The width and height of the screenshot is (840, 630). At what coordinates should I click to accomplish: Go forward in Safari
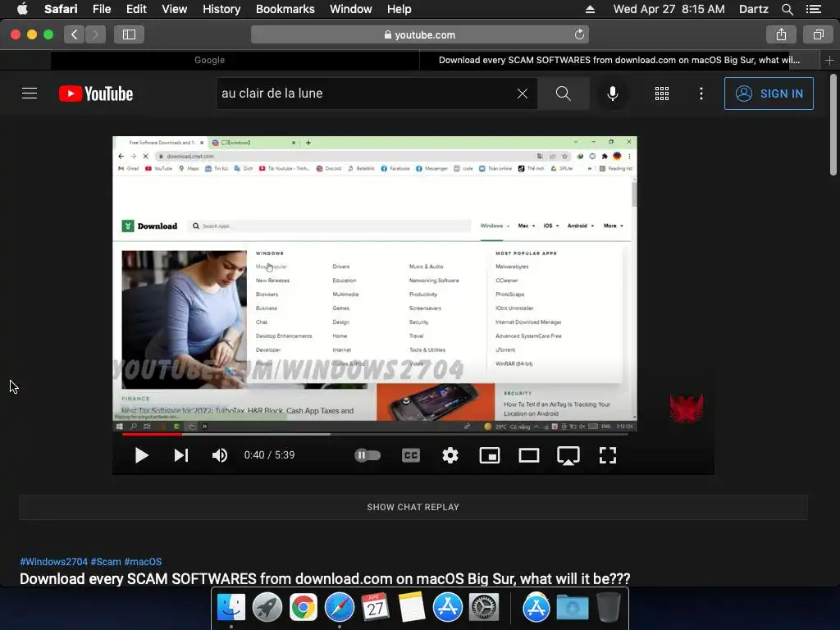(95, 34)
